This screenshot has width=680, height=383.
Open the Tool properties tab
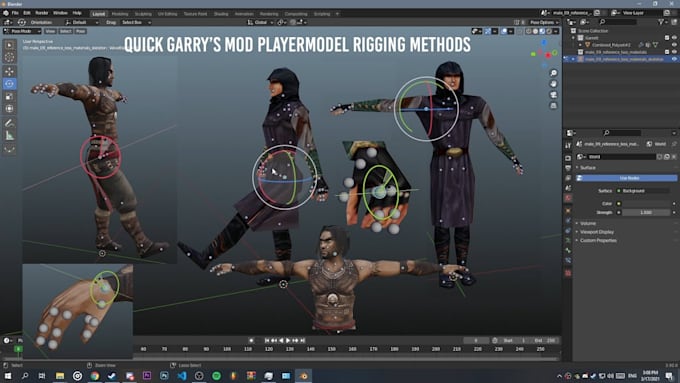(x=568, y=145)
